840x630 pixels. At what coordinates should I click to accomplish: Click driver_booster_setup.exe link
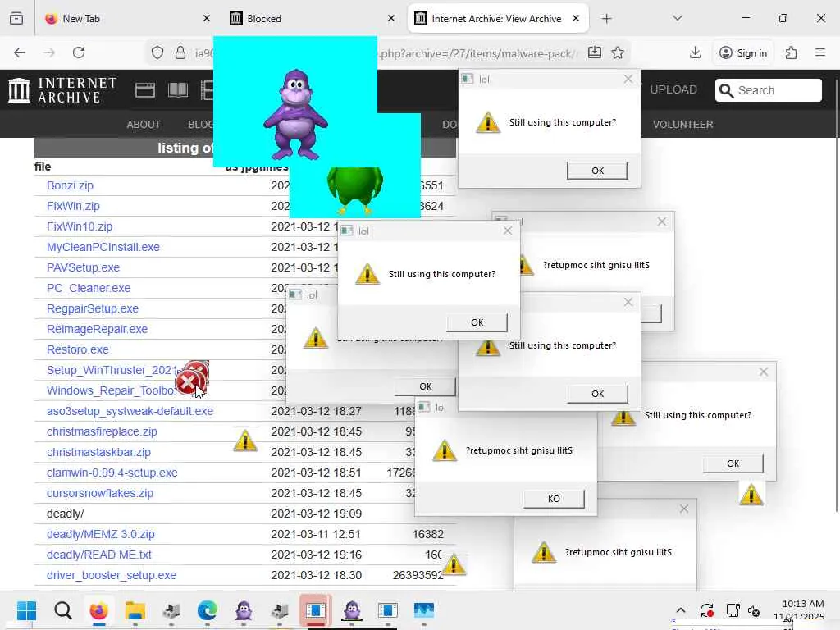(x=112, y=575)
